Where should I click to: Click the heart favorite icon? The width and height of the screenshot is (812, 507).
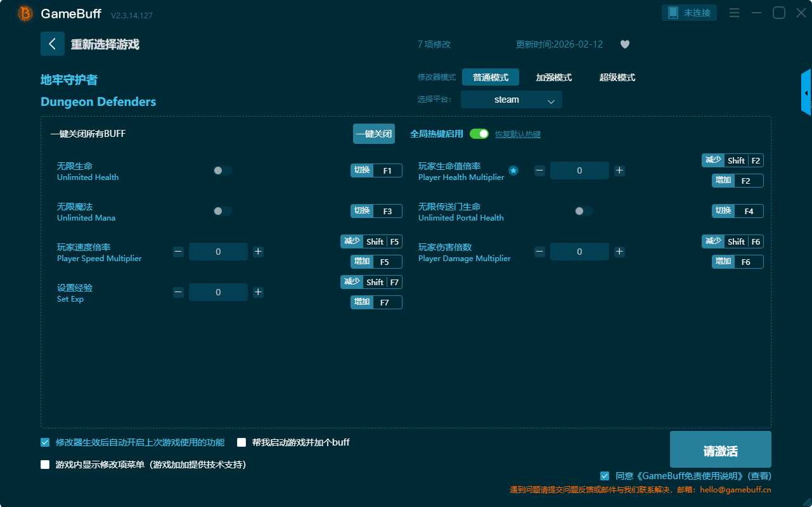[x=624, y=44]
